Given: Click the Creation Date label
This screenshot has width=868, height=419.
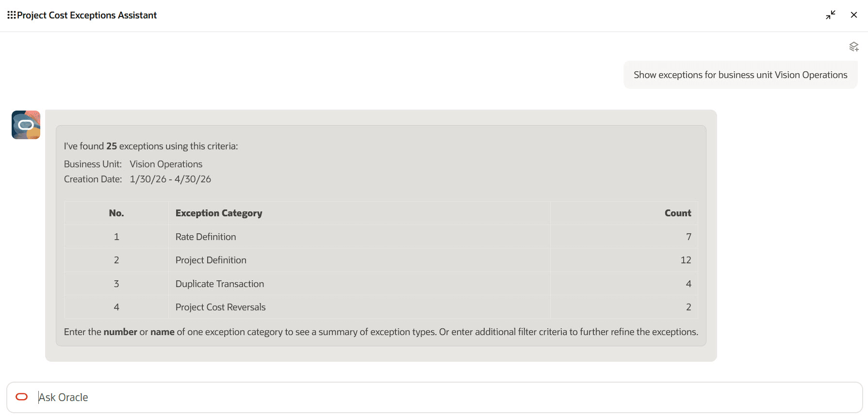Looking at the screenshot, I should tap(93, 179).
